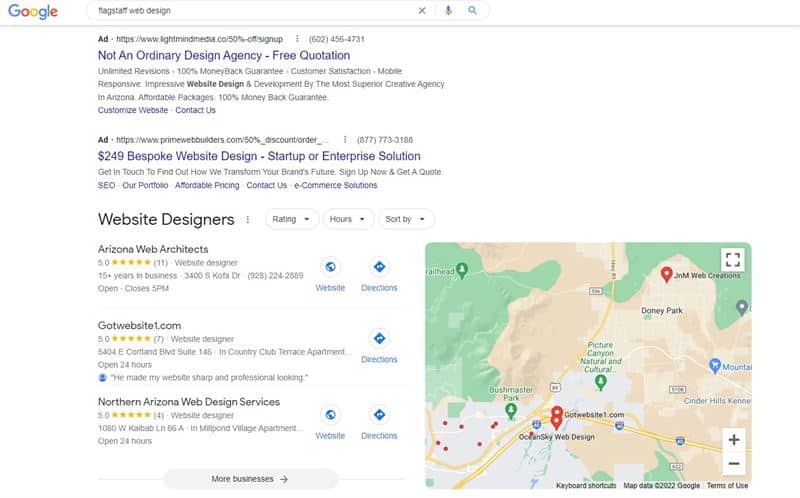
Task: Follow the SEO sitelink
Action: click(107, 185)
